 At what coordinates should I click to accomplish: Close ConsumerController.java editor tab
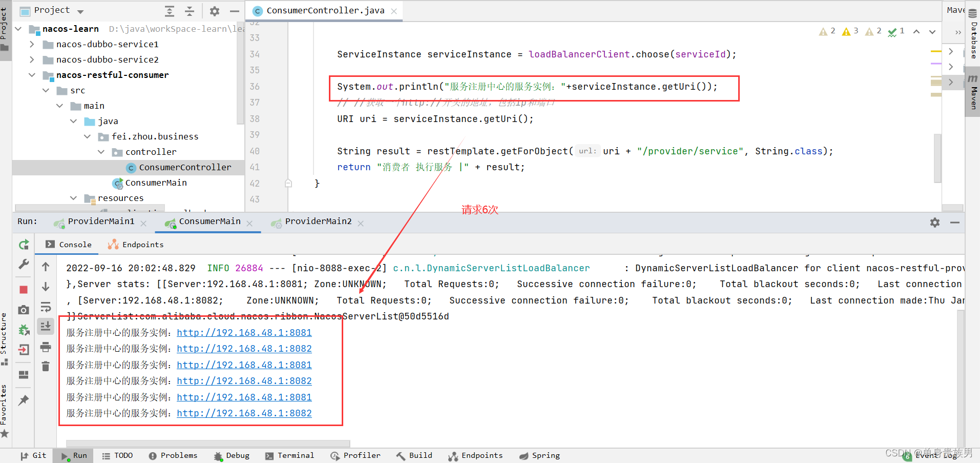[393, 11]
